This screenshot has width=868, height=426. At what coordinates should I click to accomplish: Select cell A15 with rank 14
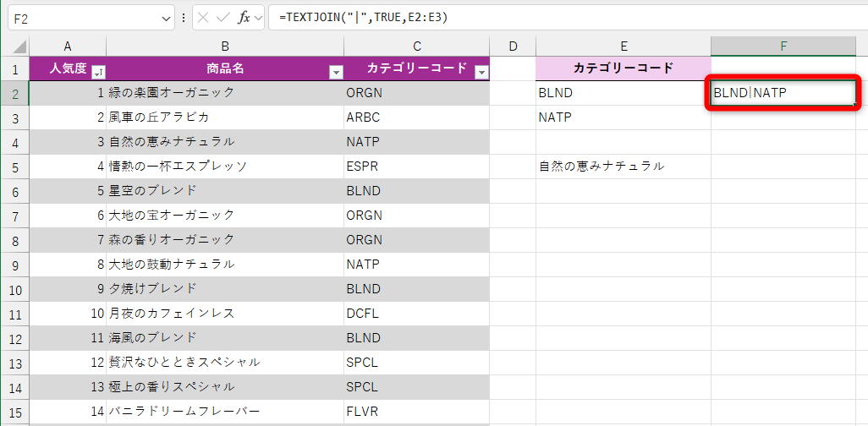pos(68,411)
